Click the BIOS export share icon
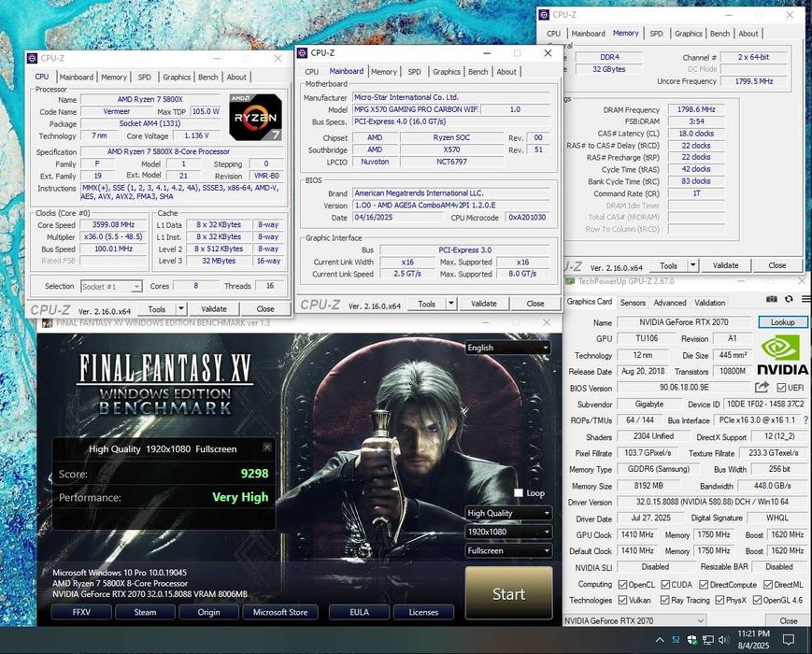The height and width of the screenshot is (654, 812). pyautogui.click(x=762, y=387)
